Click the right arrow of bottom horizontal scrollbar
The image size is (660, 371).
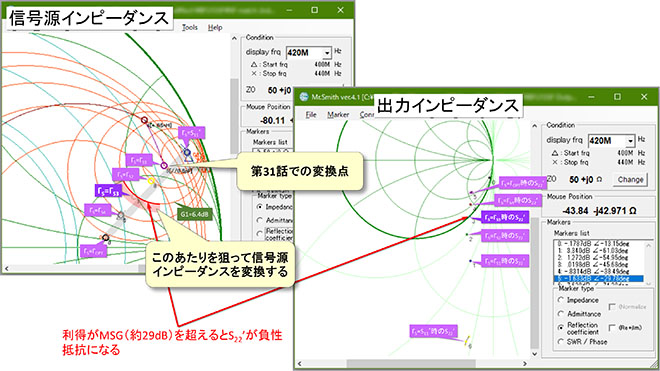pos(524,363)
